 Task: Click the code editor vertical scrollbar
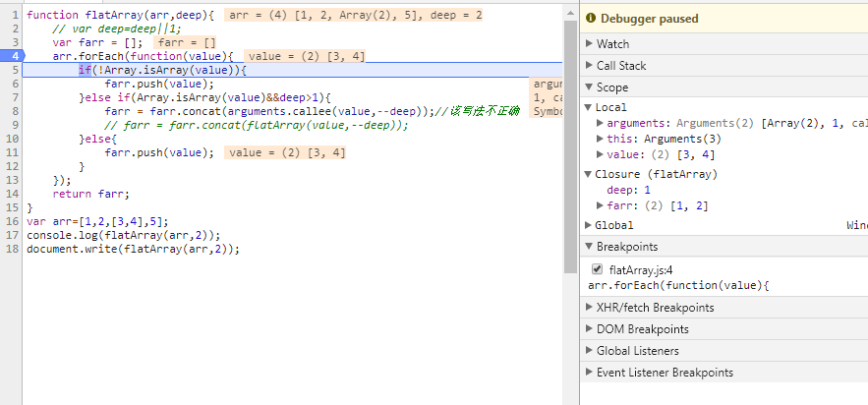point(570,146)
